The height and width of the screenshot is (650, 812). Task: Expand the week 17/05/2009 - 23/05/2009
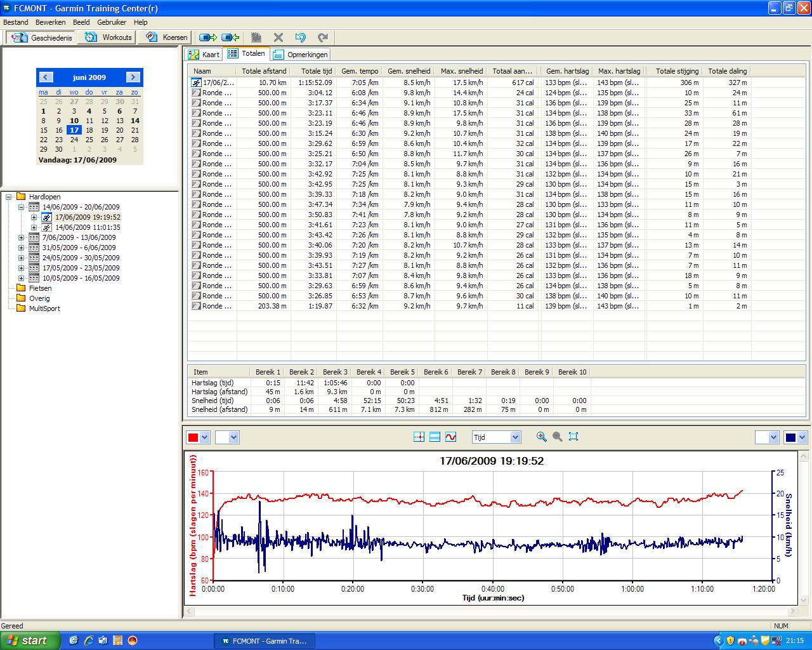[22, 268]
